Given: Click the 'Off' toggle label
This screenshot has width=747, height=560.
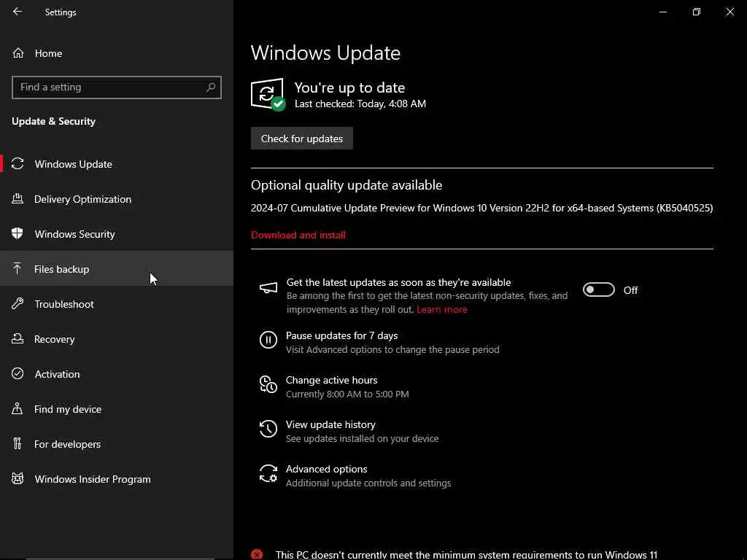Looking at the screenshot, I should pyautogui.click(x=630, y=290).
